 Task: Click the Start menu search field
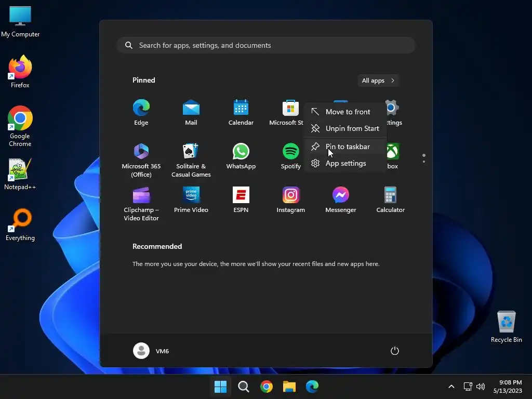[x=266, y=45]
